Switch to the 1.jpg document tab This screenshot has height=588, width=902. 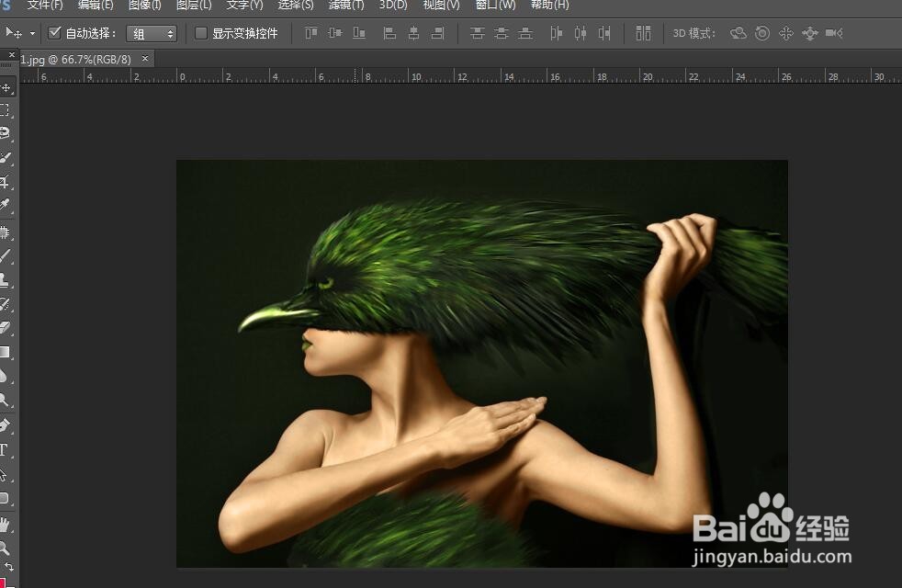coord(76,60)
